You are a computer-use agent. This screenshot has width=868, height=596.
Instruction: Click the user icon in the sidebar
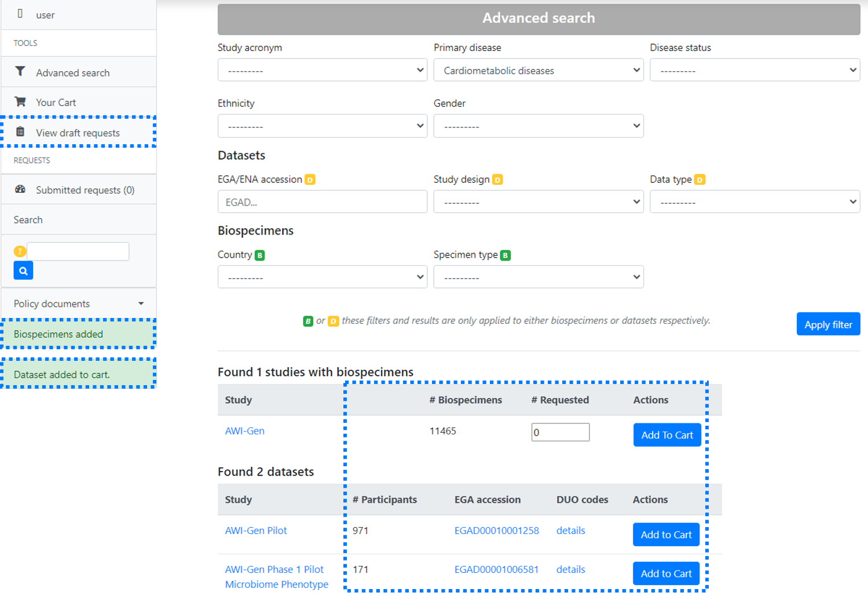(x=20, y=14)
